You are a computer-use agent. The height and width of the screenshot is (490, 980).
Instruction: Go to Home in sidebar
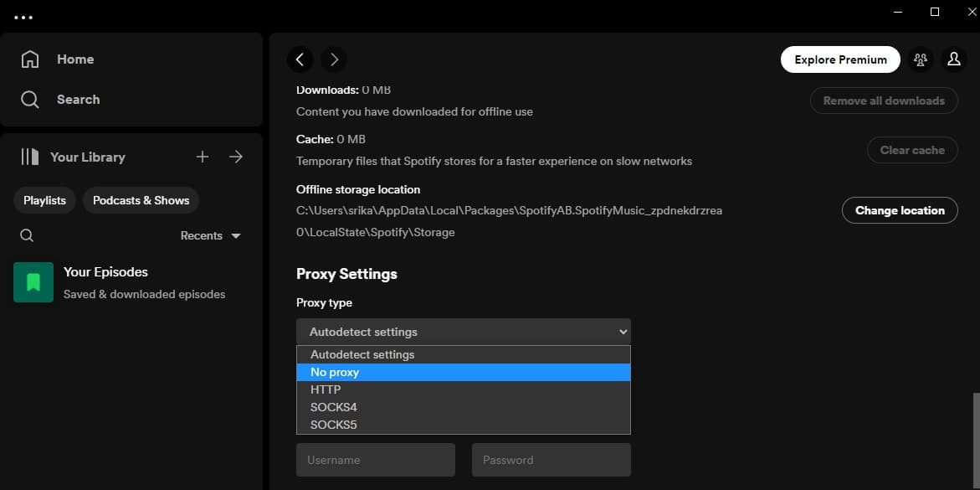click(75, 59)
